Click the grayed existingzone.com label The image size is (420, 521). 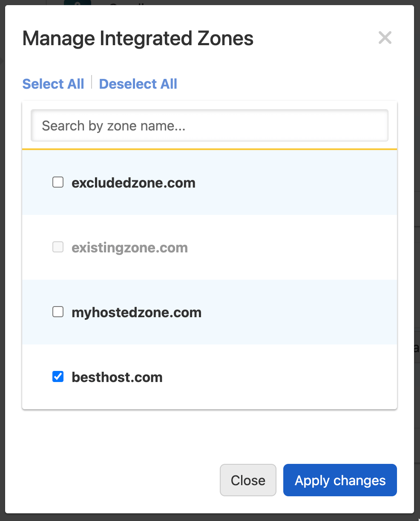(x=130, y=247)
